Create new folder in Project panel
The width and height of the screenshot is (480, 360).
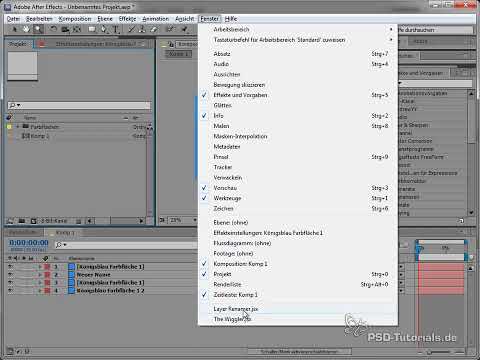(x=22, y=221)
